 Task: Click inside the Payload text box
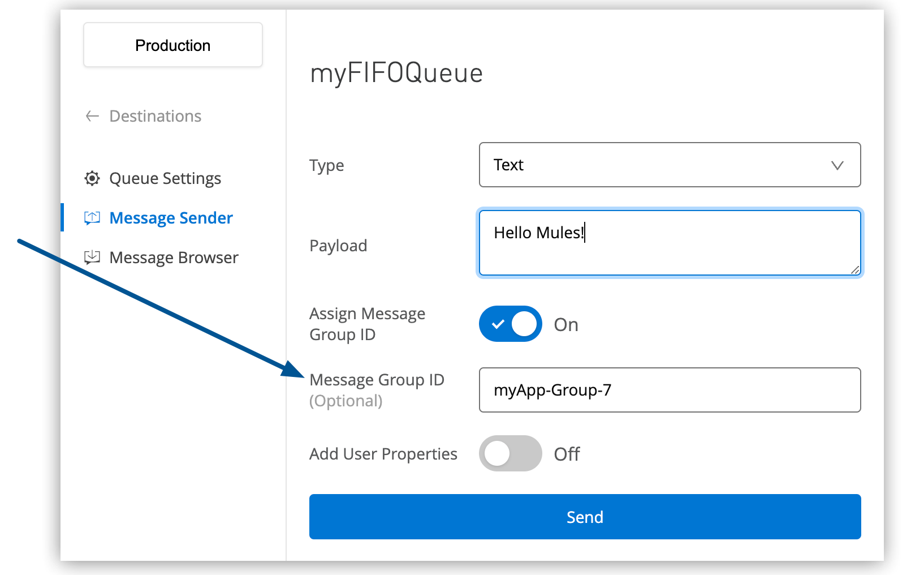click(670, 243)
